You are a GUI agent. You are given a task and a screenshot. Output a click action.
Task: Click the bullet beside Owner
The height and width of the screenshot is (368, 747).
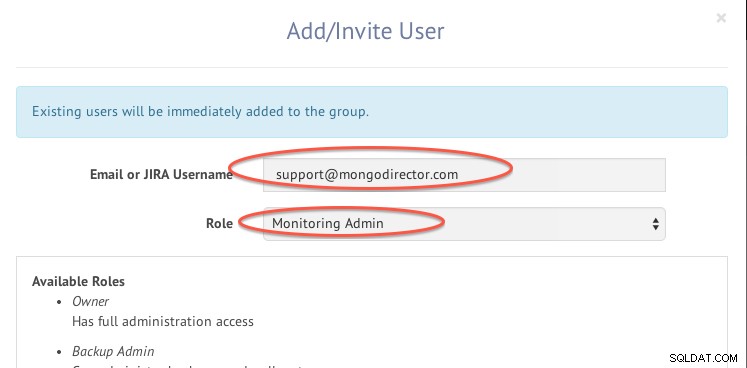point(59,302)
